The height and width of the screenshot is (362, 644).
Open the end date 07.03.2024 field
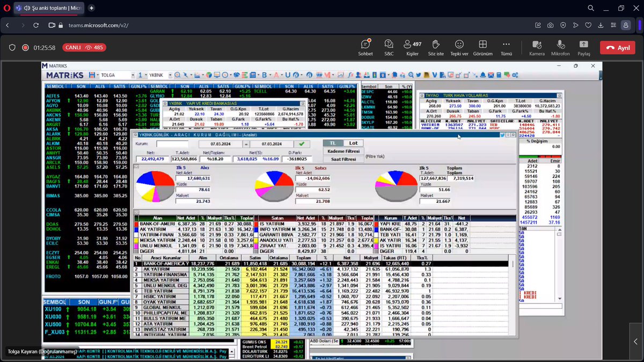point(270,144)
